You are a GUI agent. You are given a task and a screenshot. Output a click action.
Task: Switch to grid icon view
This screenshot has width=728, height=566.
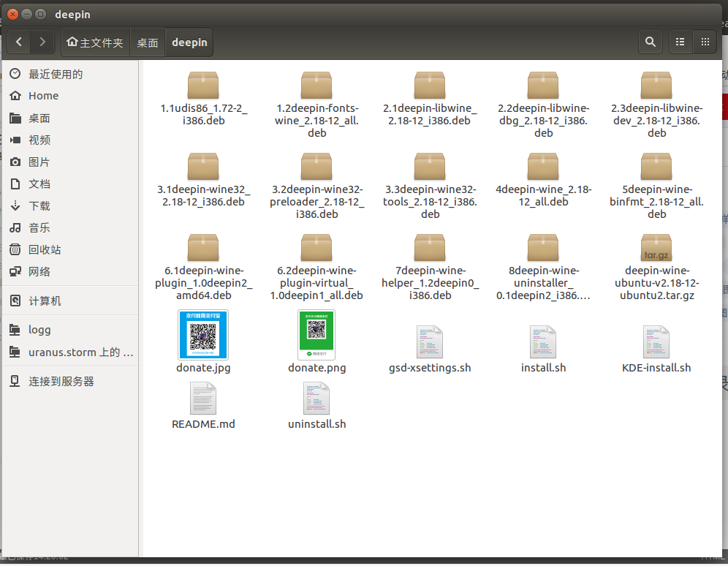705,42
